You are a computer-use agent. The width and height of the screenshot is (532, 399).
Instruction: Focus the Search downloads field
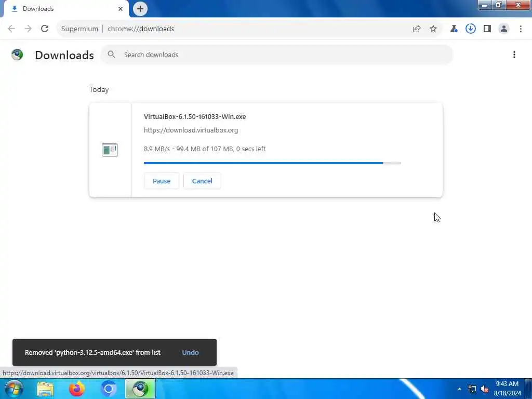[x=277, y=55]
